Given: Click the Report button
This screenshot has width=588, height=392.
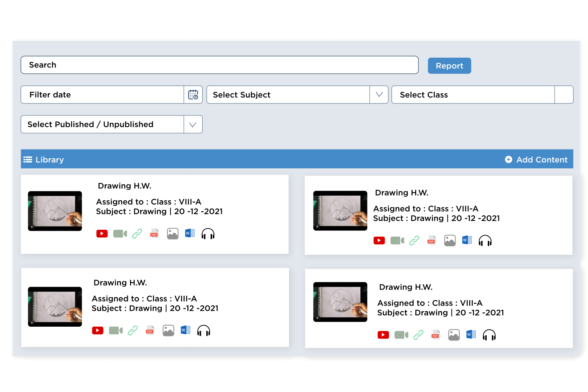Looking at the screenshot, I should click(x=449, y=66).
